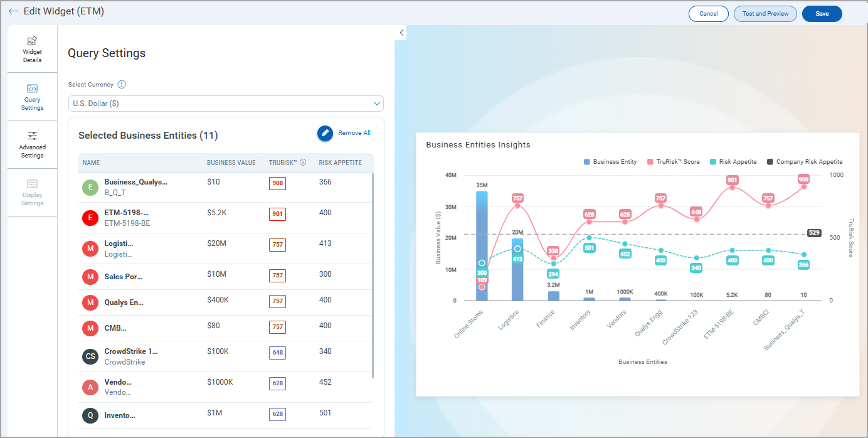Click the Save button
The width and height of the screenshot is (868, 438).
tap(822, 14)
